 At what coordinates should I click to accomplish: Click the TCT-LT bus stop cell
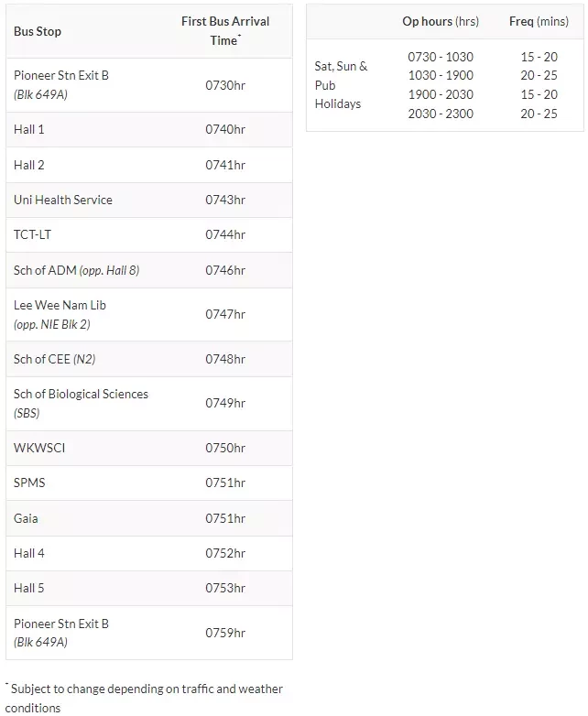[32, 234]
